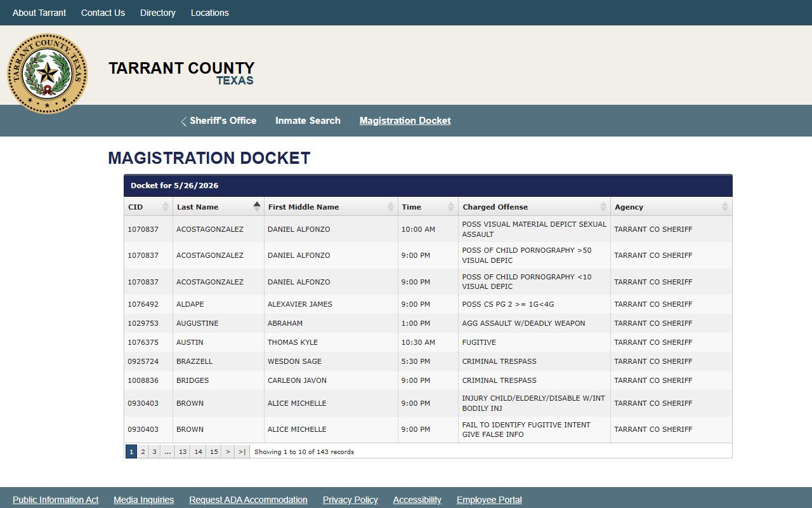Open Request ADA Accommodation link
This screenshot has width=812, height=508.
coord(248,500)
